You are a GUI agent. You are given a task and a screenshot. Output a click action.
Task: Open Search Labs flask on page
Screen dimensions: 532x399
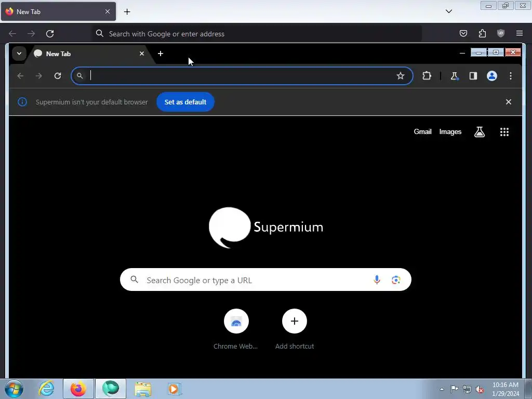479,131
